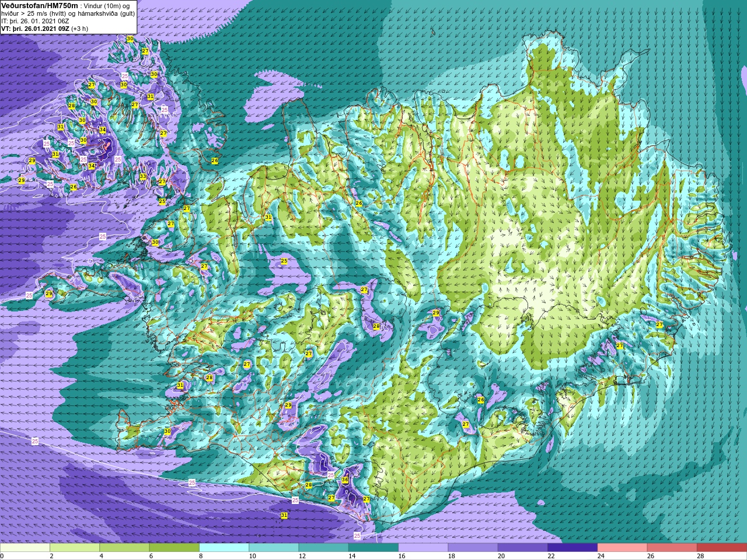This screenshot has width=747, height=560.
Task: Click the legend scale number '0'
Action: click(2, 556)
